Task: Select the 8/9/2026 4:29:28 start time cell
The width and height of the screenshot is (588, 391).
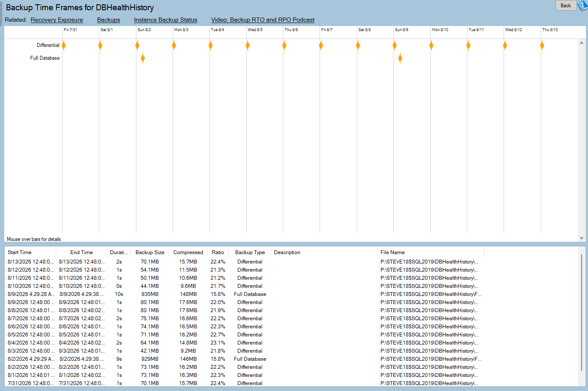Action: pyautogui.click(x=31, y=294)
